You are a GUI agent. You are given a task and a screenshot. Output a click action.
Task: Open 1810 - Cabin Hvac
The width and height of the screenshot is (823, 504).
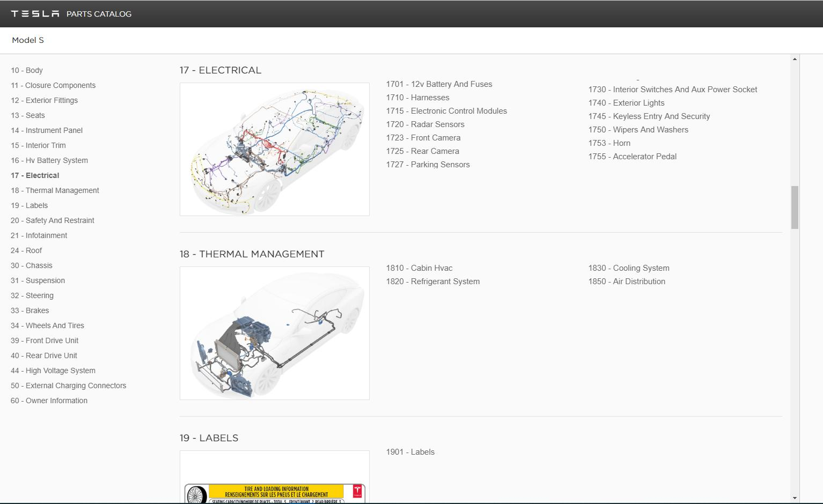[x=420, y=268]
